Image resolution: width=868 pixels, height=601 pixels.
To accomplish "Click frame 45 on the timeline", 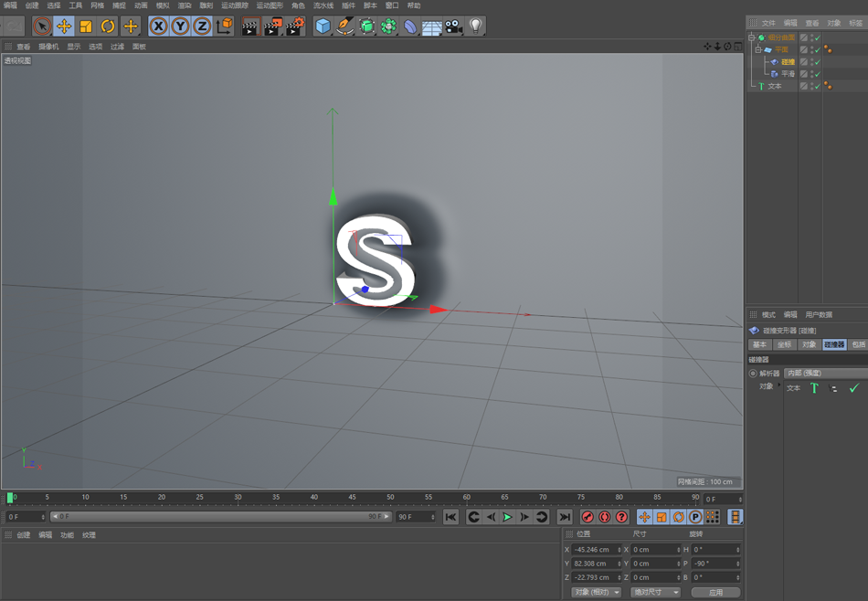I will (x=352, y=498).
